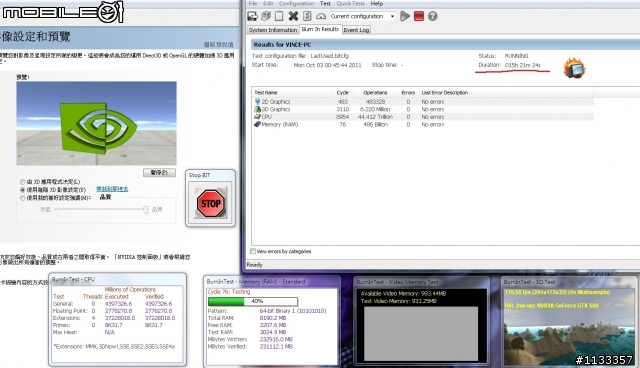
Task: Open the Help menu
Action: click(x=377, y=4)
